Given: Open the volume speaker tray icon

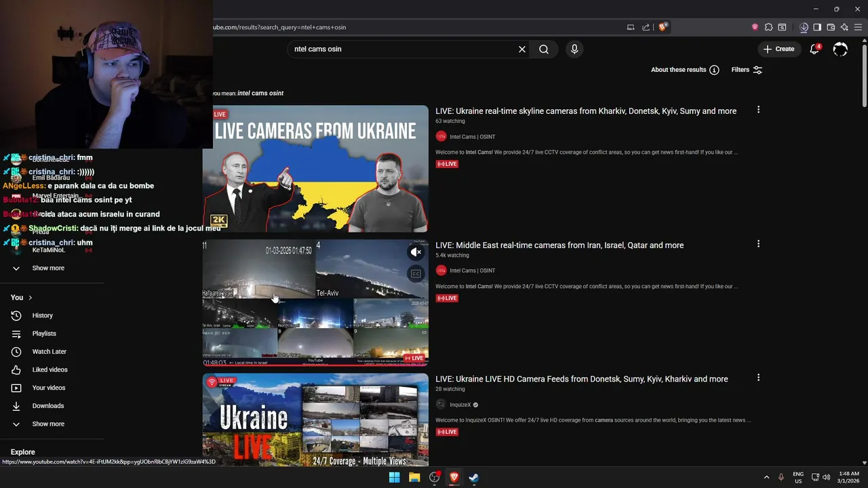Looking at the screenshot, I should click(x=826, y=477).
